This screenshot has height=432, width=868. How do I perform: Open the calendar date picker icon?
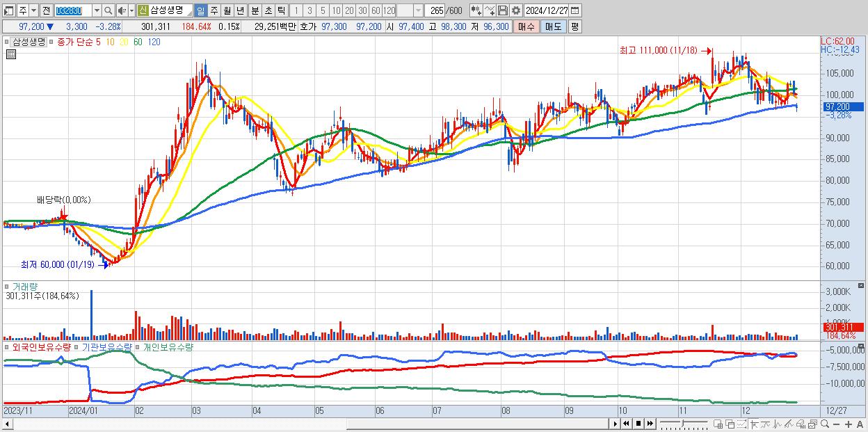pos(574,10)
